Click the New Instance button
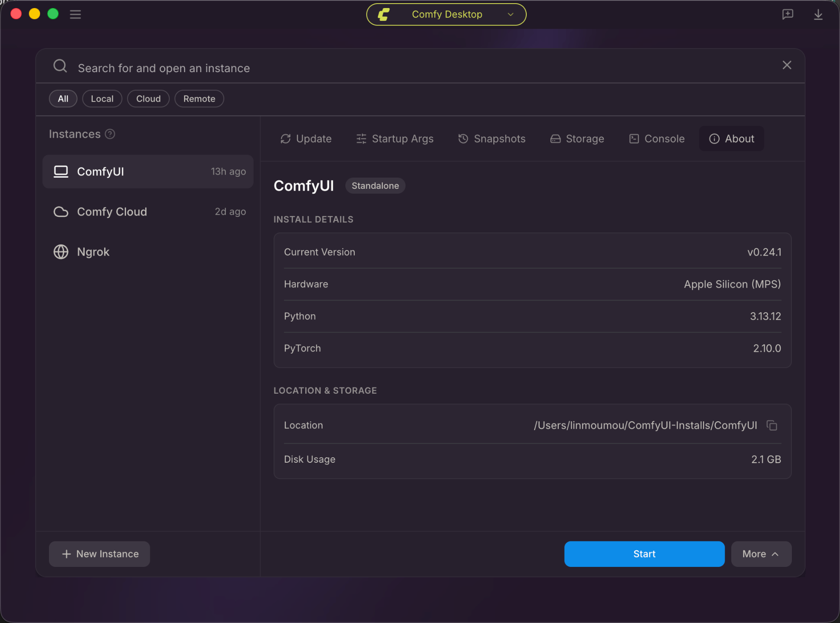Screen dimensions: 840x623 99,554
